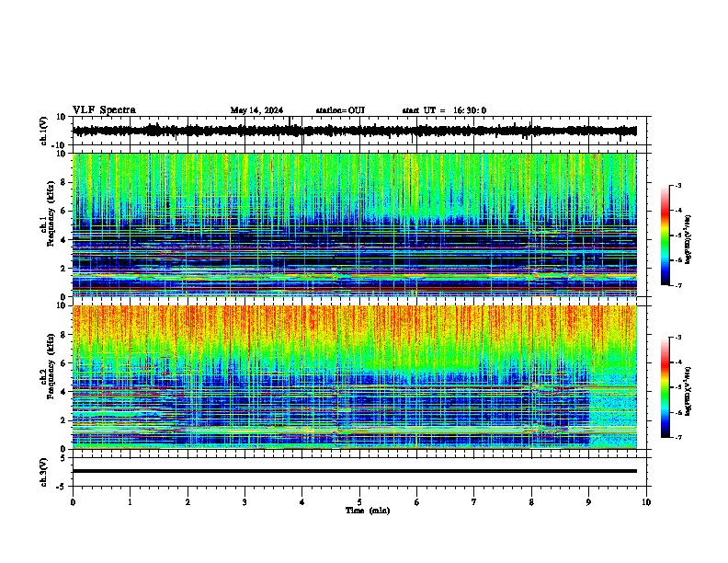Click the time axis tick label "0"
The image size is (728, 563).
point(73,502)
